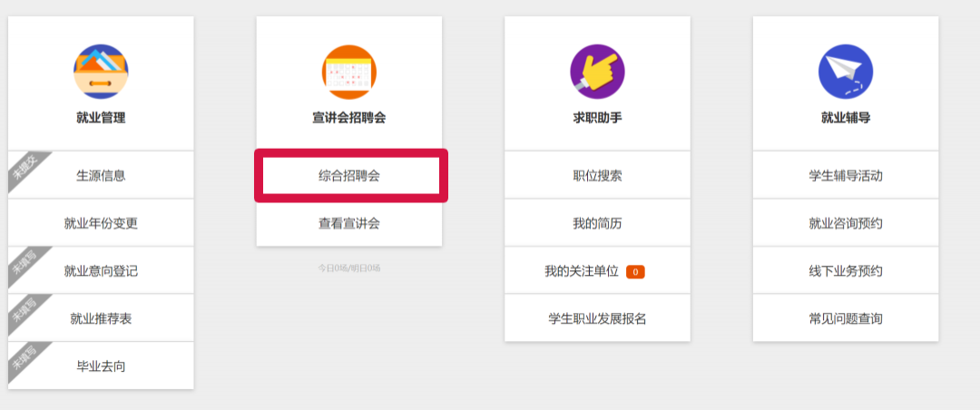The width and height of the screenshot is (980, 410).
Task: Open 就业年份变更
Action: tap(101, 223)
